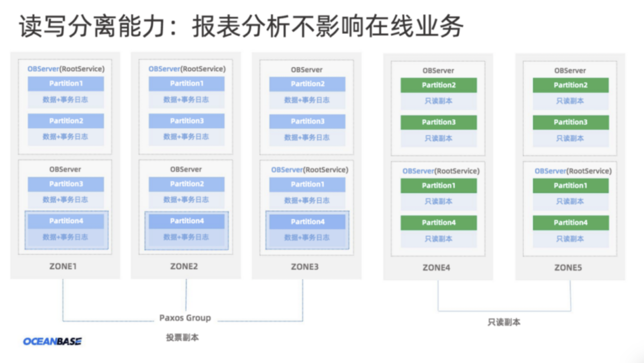Click green Partition2 block in ZONE4
Image resolution: width=644 pixels, height=363 pixels.
point(439,85)
